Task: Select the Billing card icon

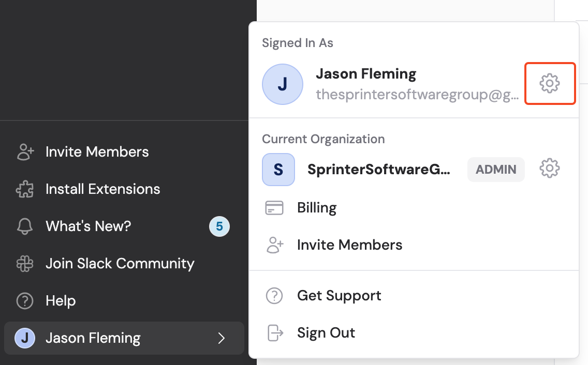Action: point(274,207)
